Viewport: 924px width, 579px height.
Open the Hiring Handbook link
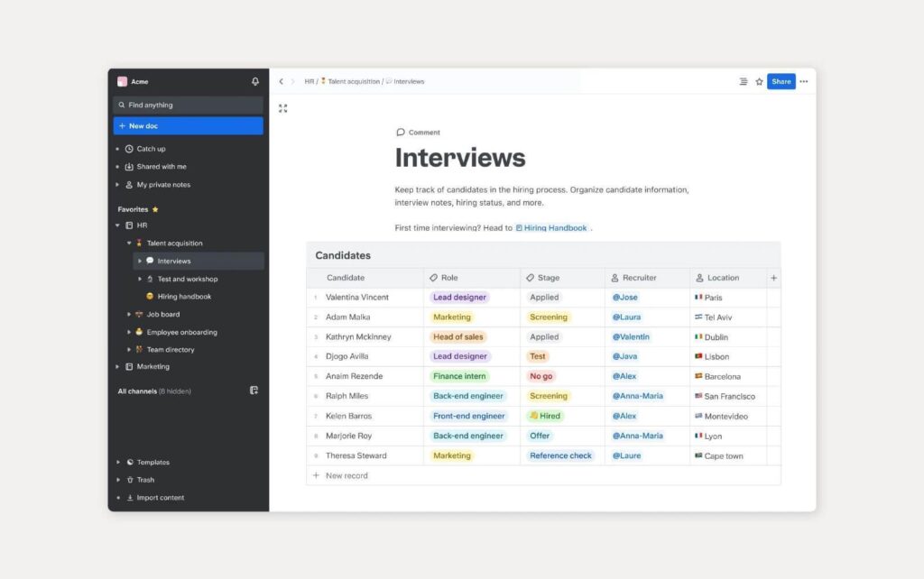pos(556,227)
